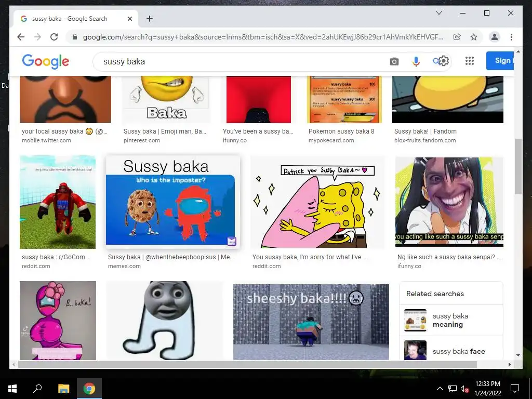Open the pink crewmate 'B.. baka!' image
The height and width of the screenshot is (399, 532).
(58, 320)
